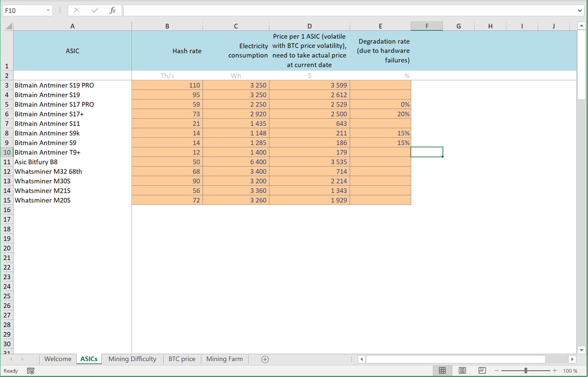Switch to Normal view icon
Viewport: 588px width, 377px height.
pyautogui.click(x=442, y=370)
